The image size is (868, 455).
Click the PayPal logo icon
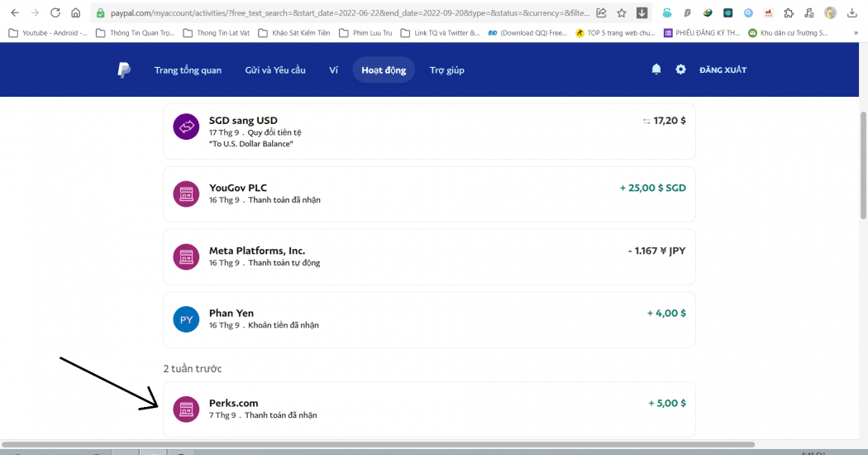[124, 69]
